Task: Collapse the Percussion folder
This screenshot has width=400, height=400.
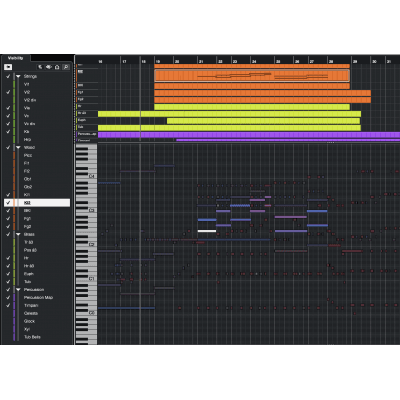Action: point(18,290)
